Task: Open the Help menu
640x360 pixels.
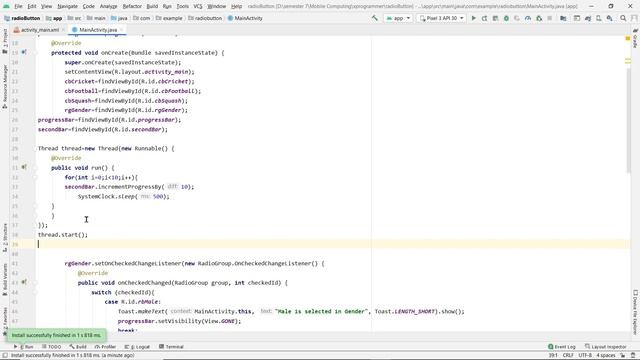Action: (236, 7)
